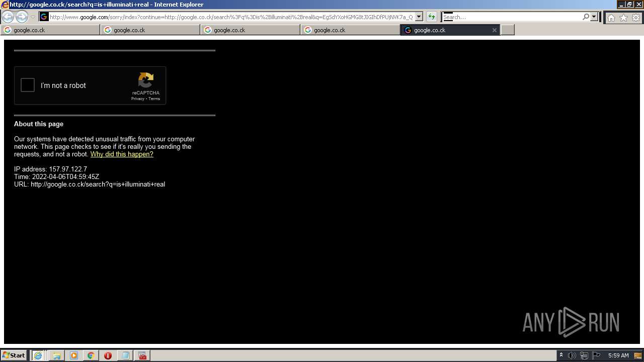Image resolution: width=644 pixels, height=362 pixels.
Task: Follow the 'Why did this happen?' link
Action: click(x=122, y=154)
